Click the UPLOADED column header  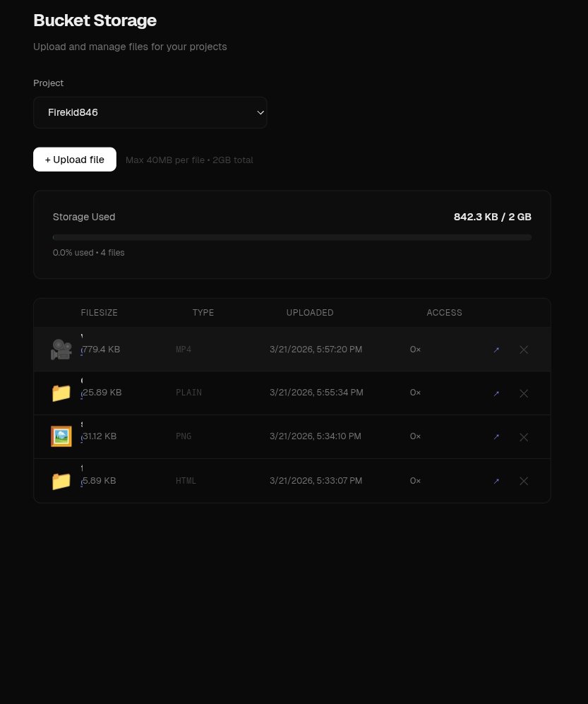[x=310, y=313]
